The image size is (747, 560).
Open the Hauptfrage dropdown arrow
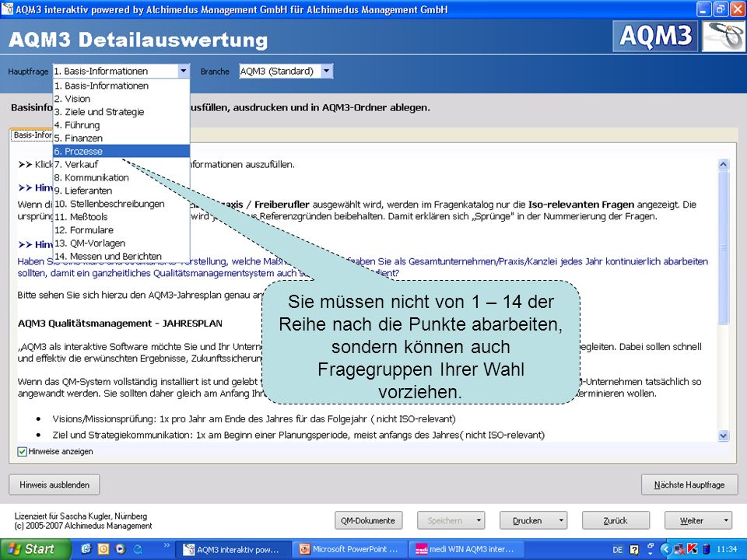click(x=184, y=71)
